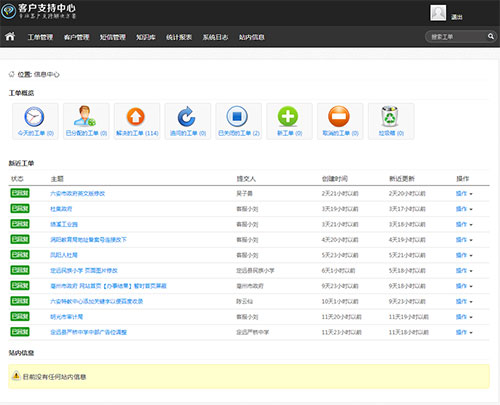Screen dimensions: 500x405
Task: Open ticket 明光市审计局
Action: pyautogui.click(x=67, y=317)
